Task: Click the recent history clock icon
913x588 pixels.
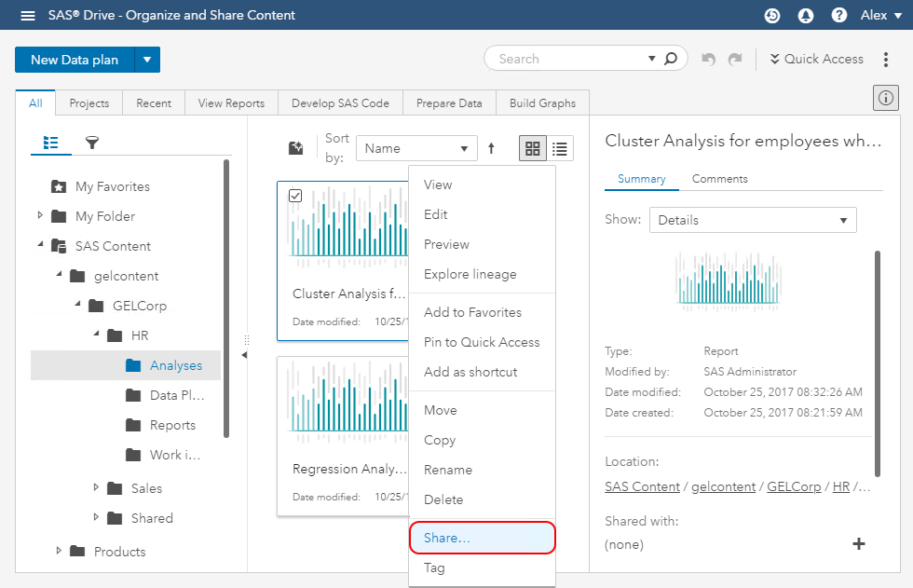Action: 771,15
